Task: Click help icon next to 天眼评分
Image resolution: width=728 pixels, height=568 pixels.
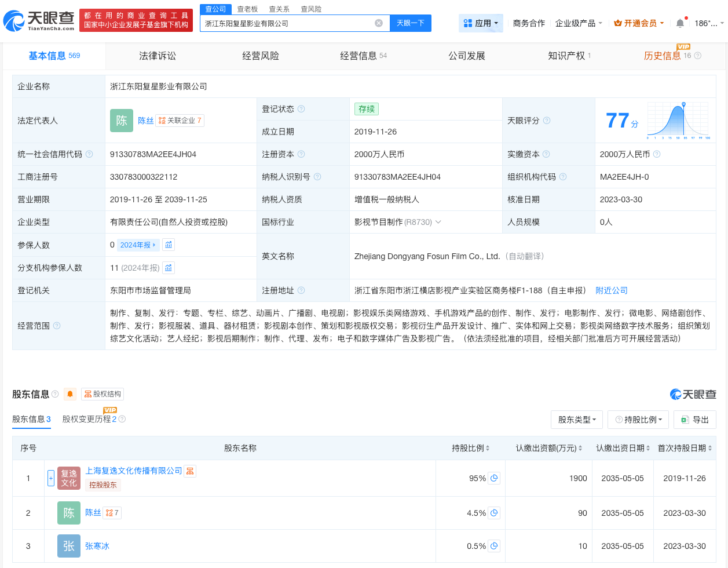Action: click(x=547, y=121)
